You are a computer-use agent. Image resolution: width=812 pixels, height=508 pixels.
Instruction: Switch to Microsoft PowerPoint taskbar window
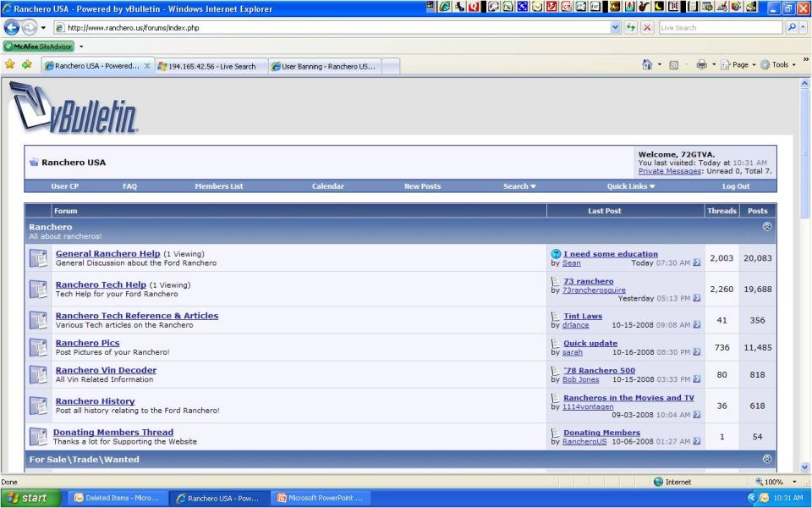click(321, 498)
